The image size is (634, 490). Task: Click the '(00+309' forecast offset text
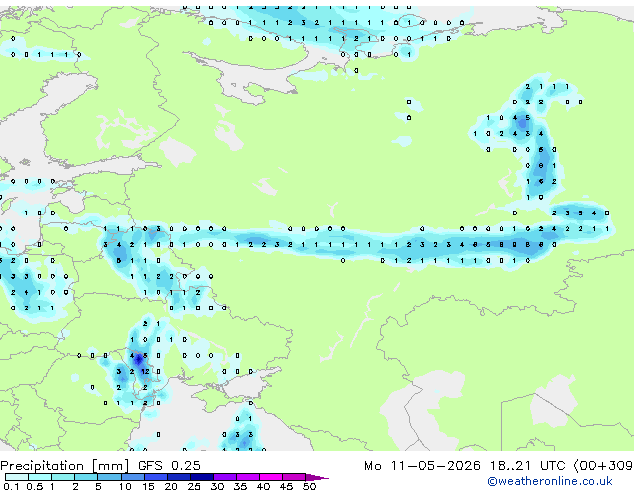coord(603,466)
